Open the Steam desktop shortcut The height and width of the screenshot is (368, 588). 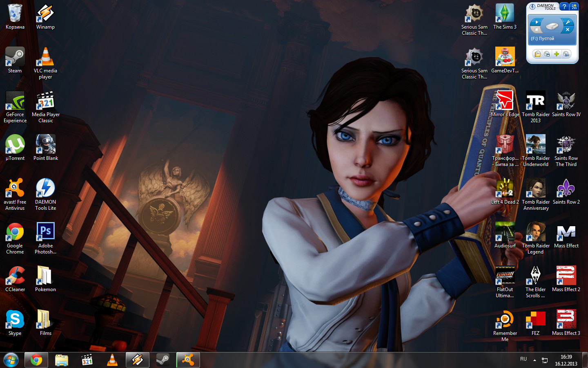(15, 61)
